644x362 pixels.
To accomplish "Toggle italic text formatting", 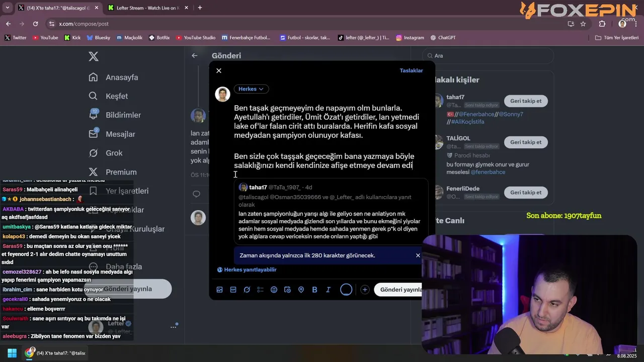I will click(328, 290).
